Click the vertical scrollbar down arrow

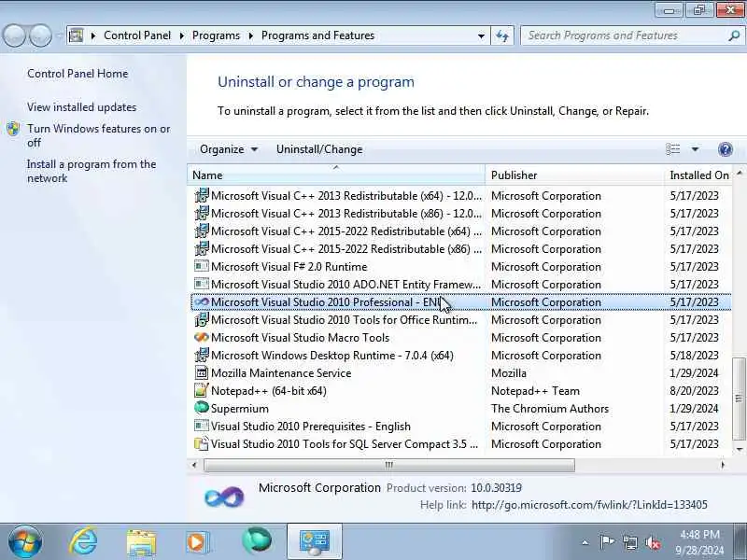(x=739, y=449)
